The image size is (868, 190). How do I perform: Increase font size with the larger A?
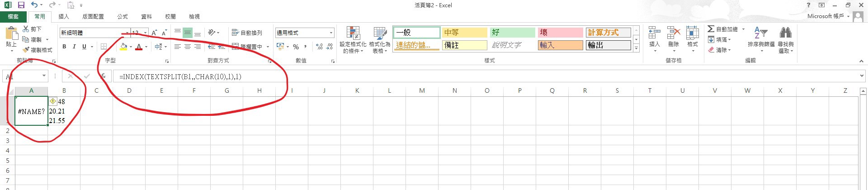155,33
